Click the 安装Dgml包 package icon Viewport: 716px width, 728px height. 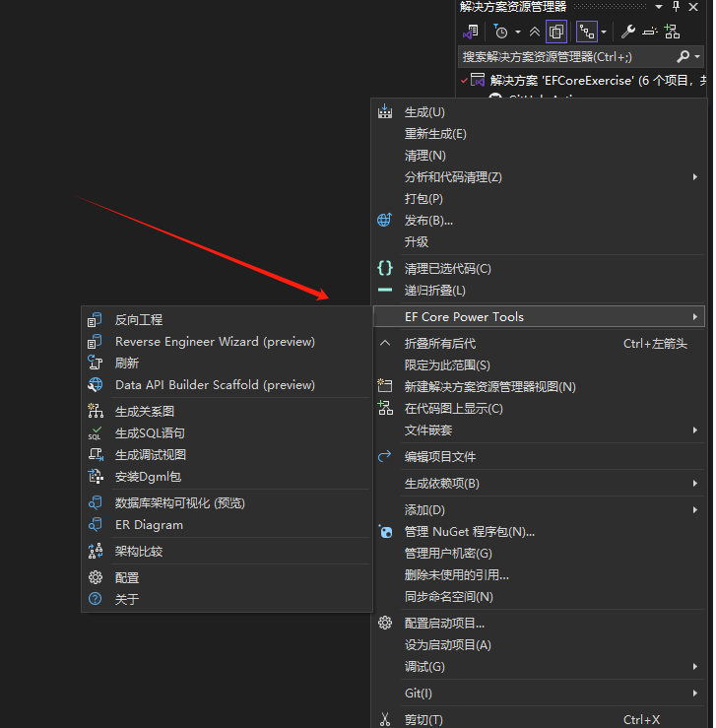point(96,477)
